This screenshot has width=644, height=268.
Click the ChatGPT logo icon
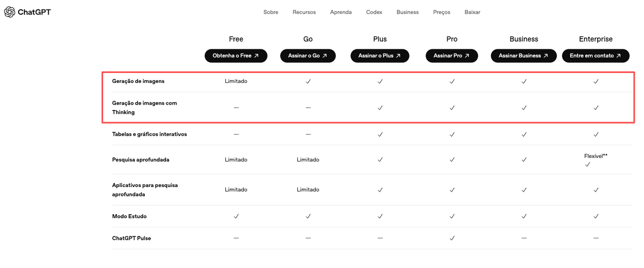pyautogui.click(x=10, y=12)
